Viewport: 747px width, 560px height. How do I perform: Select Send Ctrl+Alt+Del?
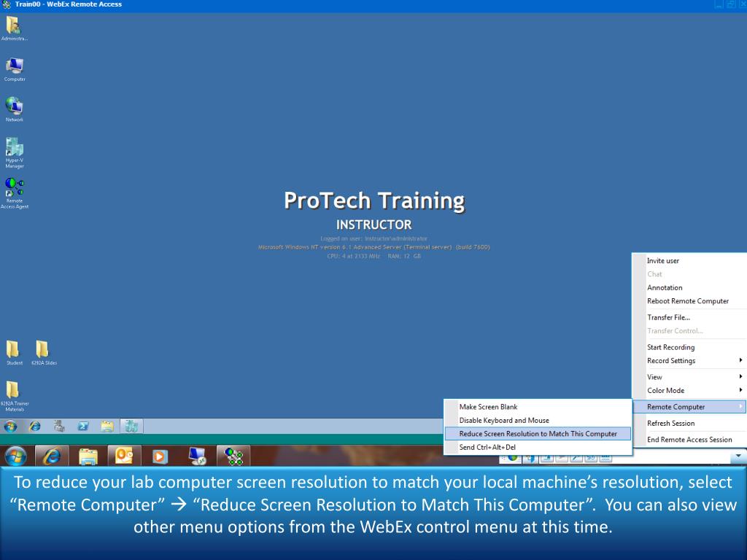click(x=538, y=447)
